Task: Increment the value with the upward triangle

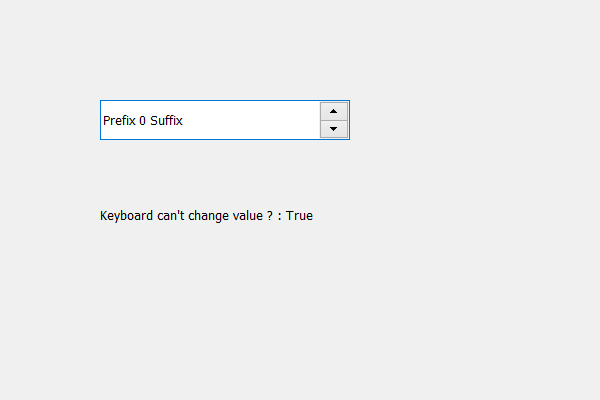Action: (x=333, y=111)
